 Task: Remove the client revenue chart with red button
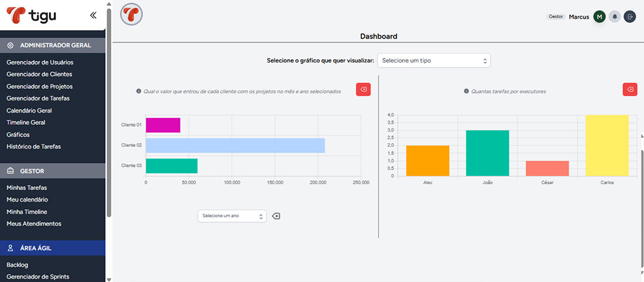[363, 89]
